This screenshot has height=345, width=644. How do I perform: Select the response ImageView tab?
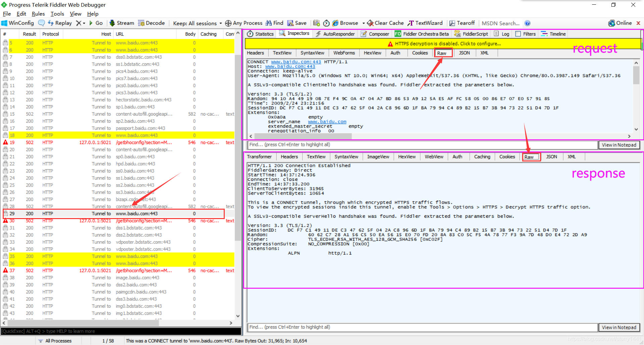[x=378, y=157]
